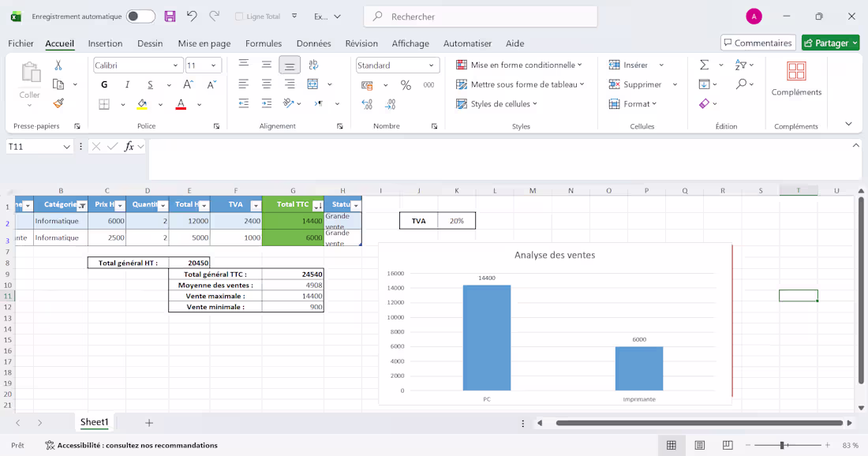868x456 pixels.
Task: Decrease font size with small A
Action: click(x=211, y=84)
